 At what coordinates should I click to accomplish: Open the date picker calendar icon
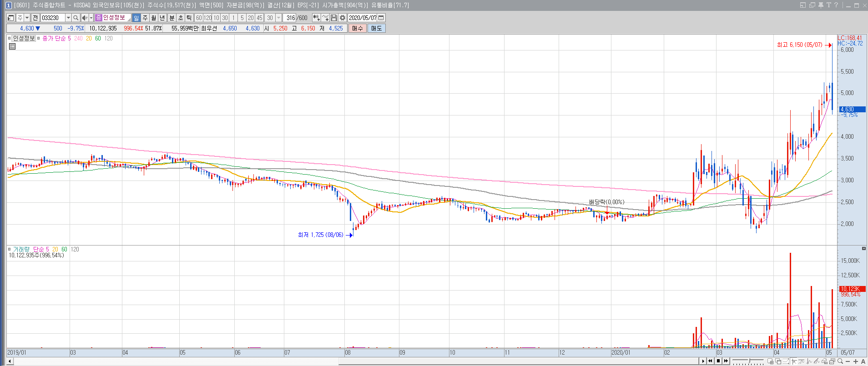(x=381, y=18)
